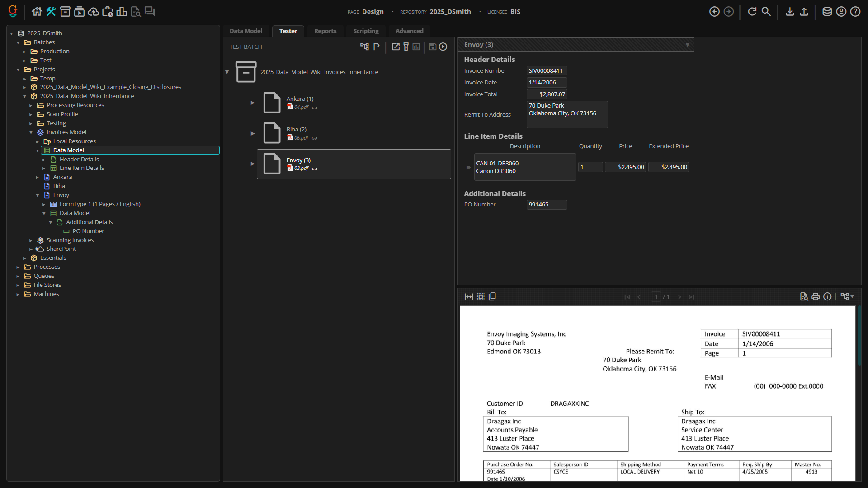The width and height of the screenshot is (868, 488).
Task: Open the Envoy (3) panel dropdown arrow
Action: point(687,45)
